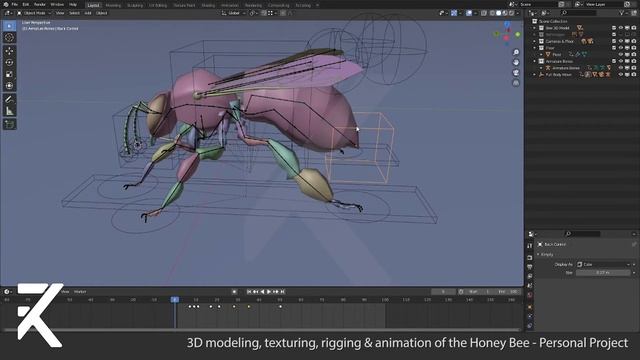Image resolution: width=640 pixels, height=360 pixels.
Task: Toggle eye visibility for the Plane object
Action: click(621, 54)
